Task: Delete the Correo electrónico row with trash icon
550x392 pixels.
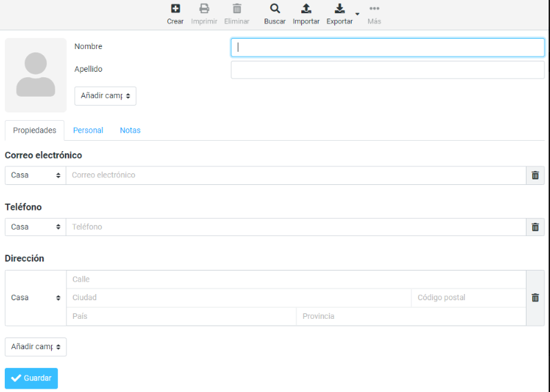Action: click(535, 175)
